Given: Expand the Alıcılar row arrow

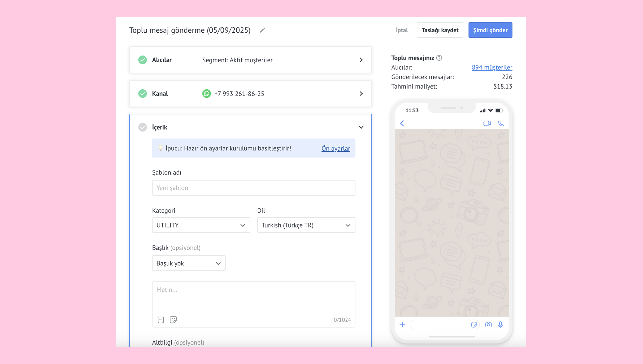Looking at the screenshot, I should coord(361,60).
